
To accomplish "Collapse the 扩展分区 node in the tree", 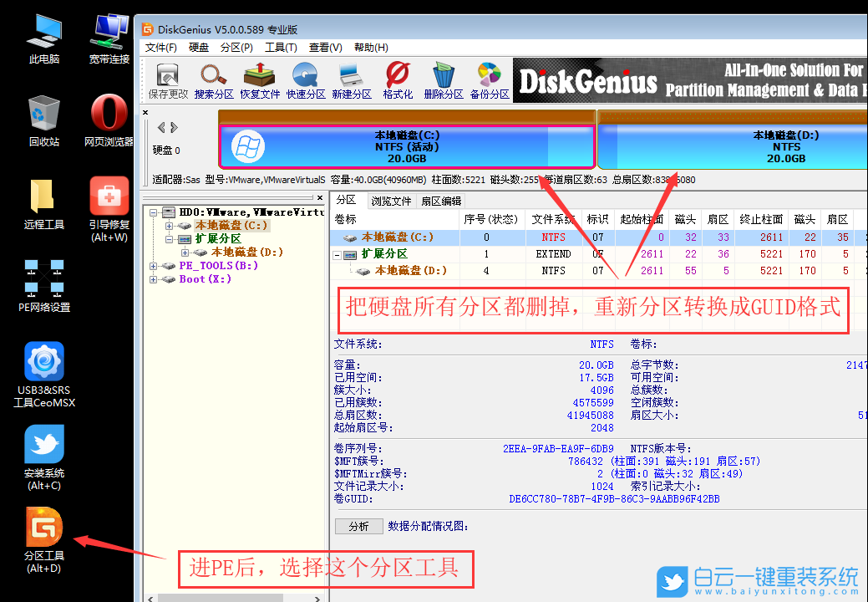I will (x=169, y=239).
